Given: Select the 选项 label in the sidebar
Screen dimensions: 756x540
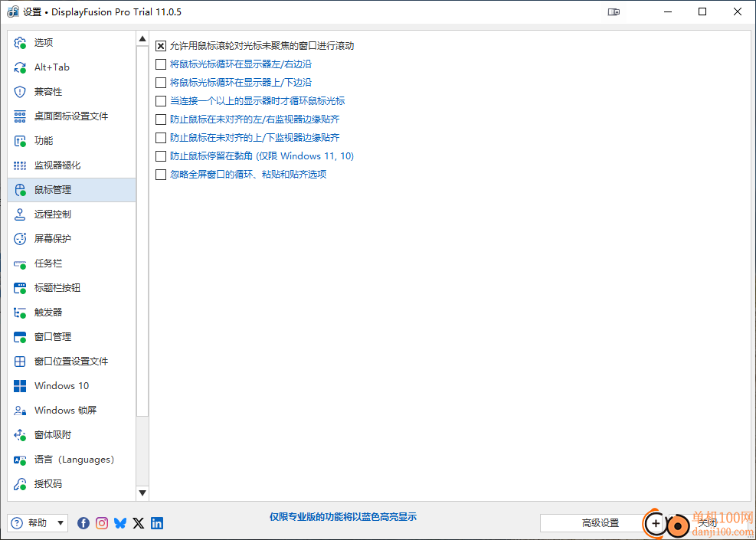Looking at the screenshot, I should click(x=44, y=43).
